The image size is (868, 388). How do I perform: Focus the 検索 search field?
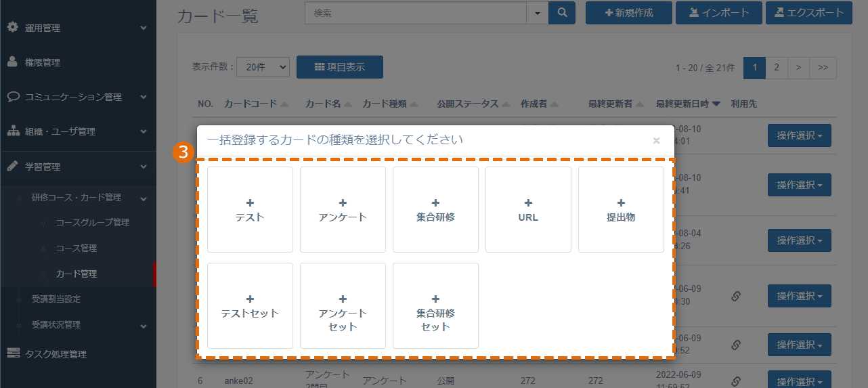point(416,13)
